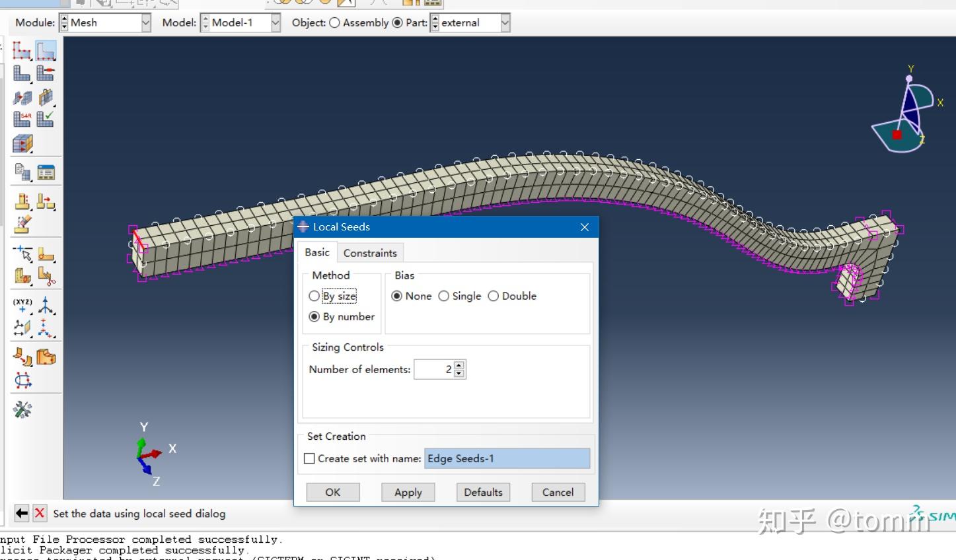Viewport: 956px width, 560px height.
Task: Click the Edge Seeds-1 name field
Action: (x=507, y=458)
